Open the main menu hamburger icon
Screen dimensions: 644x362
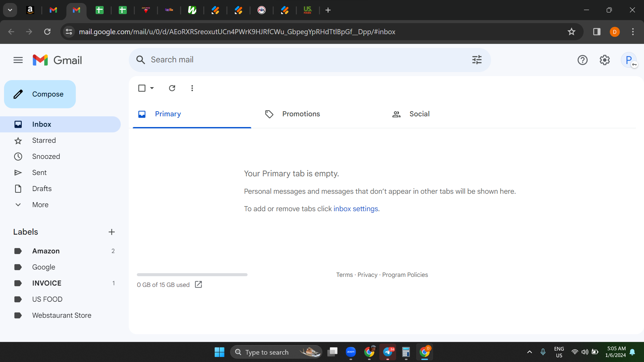(18, 60)
